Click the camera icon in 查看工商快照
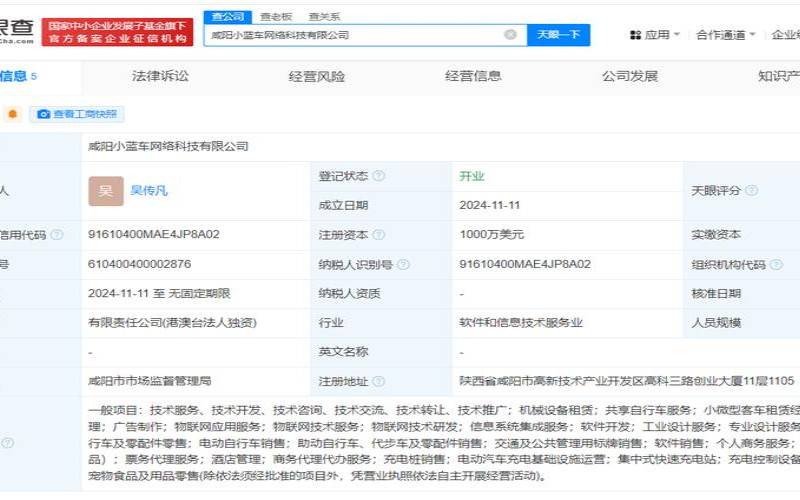800x500 pixels. (x=44, y=114)
